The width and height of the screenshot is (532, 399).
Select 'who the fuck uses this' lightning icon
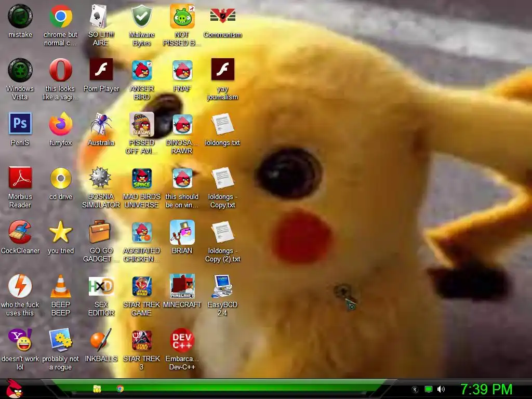pos(20,286)
